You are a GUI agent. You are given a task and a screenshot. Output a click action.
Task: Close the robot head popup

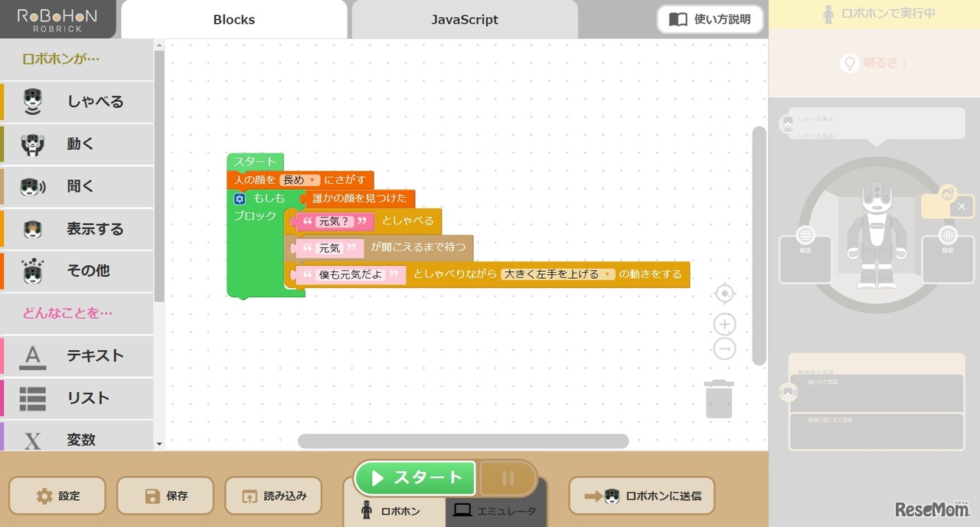click(962, 206)
